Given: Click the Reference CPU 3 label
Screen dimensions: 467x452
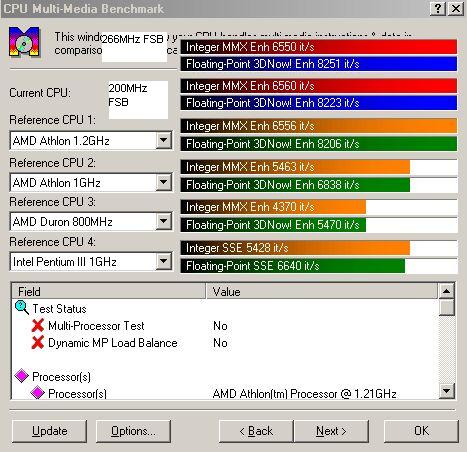Looking at the screenshot, I should tap(52, 202).
